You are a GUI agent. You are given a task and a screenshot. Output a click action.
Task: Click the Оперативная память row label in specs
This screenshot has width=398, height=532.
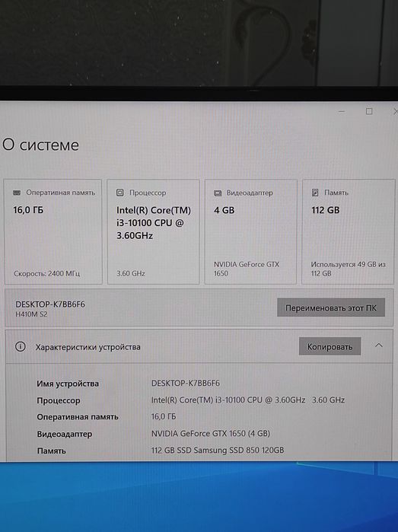[78, 417]
